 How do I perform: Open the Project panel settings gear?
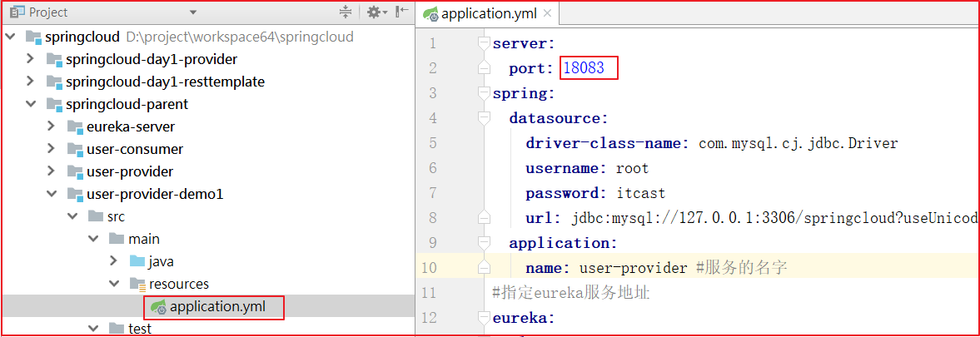(x=374, y=12)
